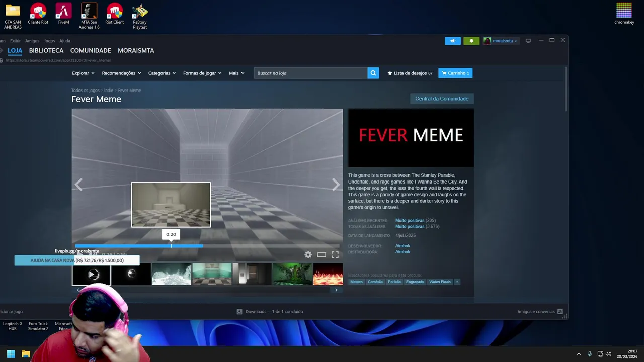Open Aimbok distribuidora link
This screenshot has height=362, width=644.
[x=403, y=252]
